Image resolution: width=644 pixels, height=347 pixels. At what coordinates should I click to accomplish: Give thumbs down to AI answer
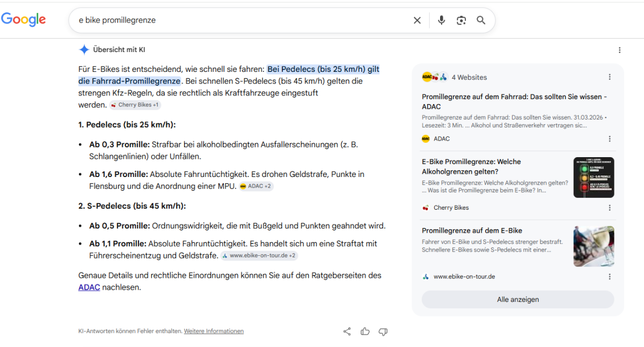383,331
